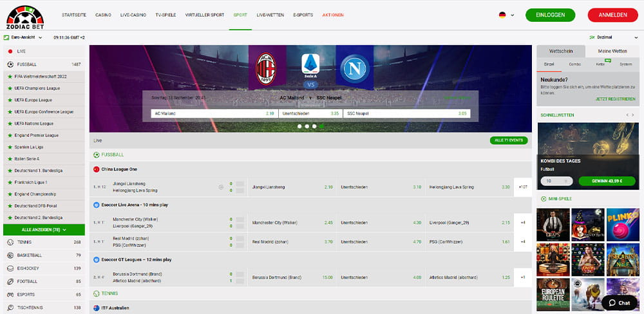Click the Mini-Spiele play icon
This screenshot has width=644, height=314.
(x=544, y=199)
